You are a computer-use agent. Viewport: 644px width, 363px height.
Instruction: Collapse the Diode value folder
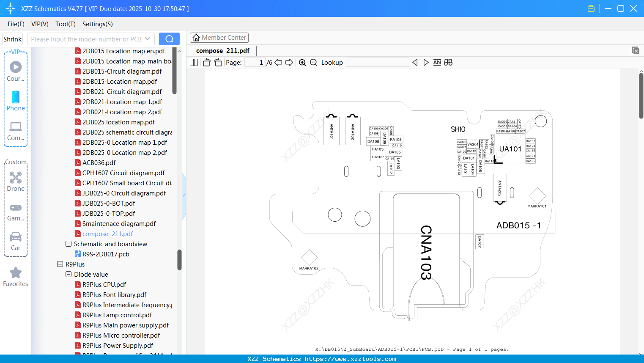[x=69, y=274]
